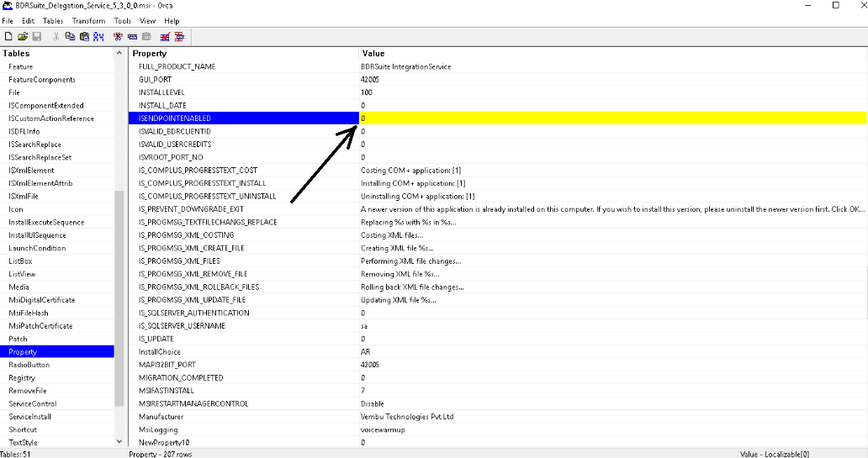Click 'Value - Localizable[0]' status text
This screenshot has height=458, width=868.
pos(775,454)
